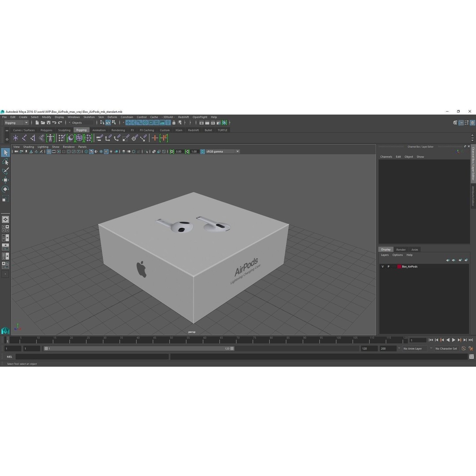Screen dimensions: 476x476
Task: Step to the next key
Action: [459, 340]
